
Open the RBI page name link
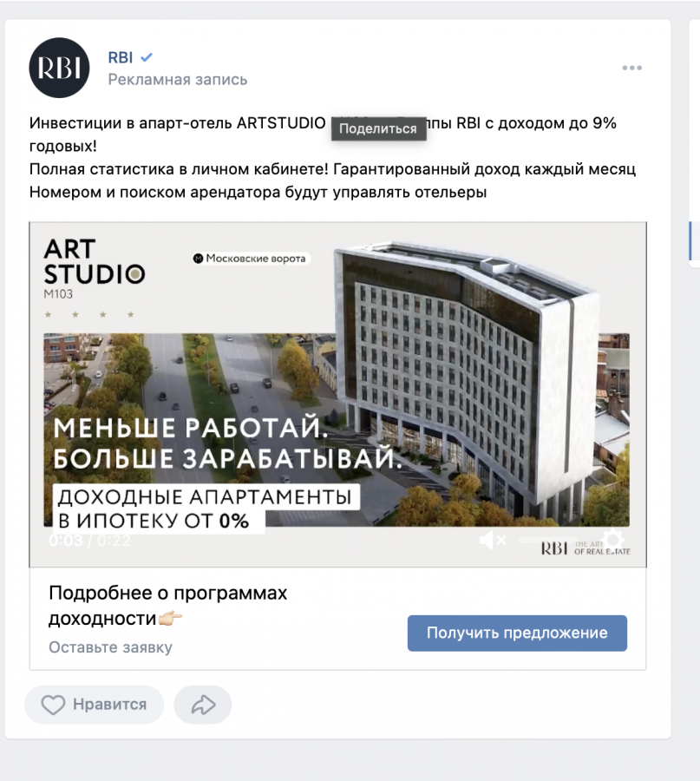pos(121,57)
